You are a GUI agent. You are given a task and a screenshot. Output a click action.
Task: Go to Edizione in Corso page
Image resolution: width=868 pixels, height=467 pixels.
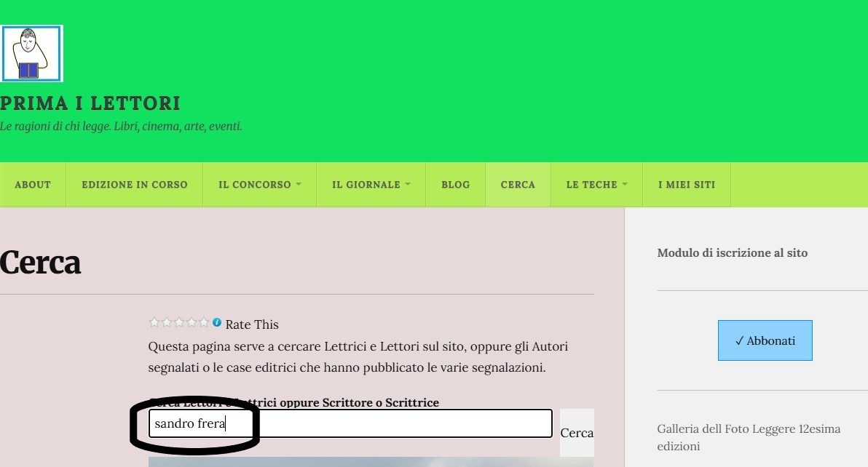point(135,185)
